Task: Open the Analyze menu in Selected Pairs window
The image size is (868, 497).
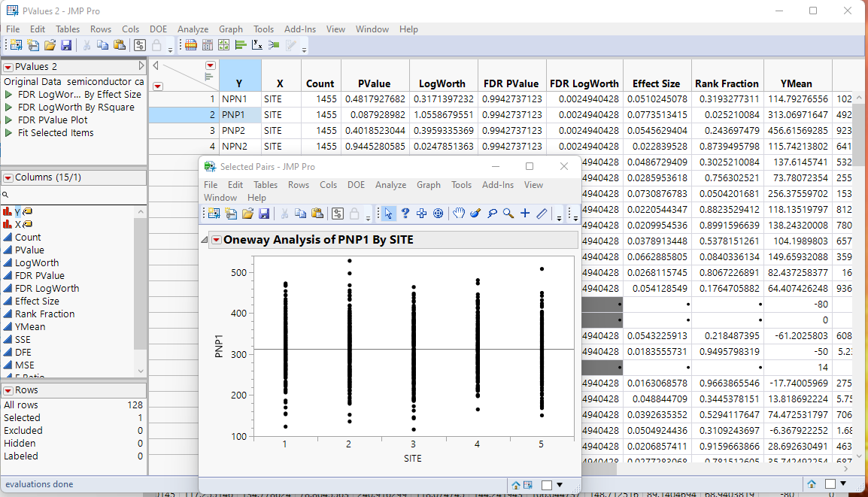Action: pyautogui.click(x=390, y=184)
